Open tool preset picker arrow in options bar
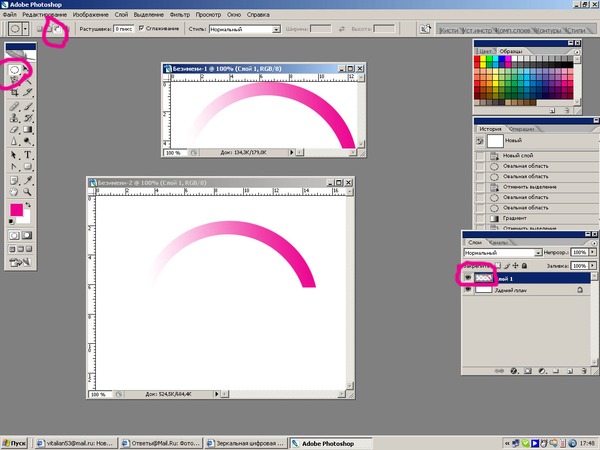600x450 pixels. 25,29
